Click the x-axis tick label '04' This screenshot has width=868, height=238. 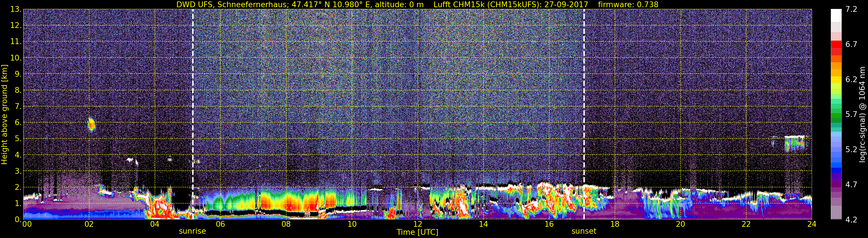coord(155,224)
